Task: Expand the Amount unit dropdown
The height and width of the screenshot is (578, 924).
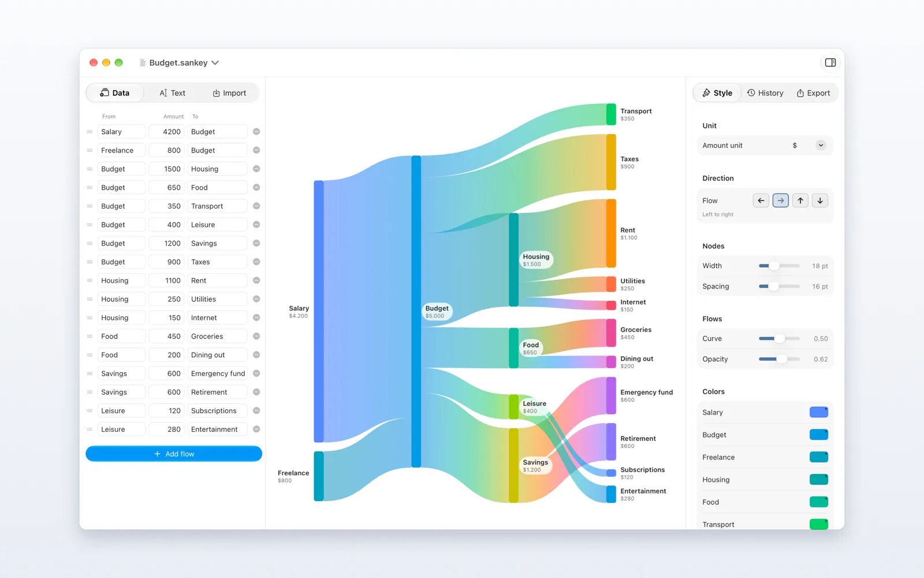Action: click(x=821, y=145)
